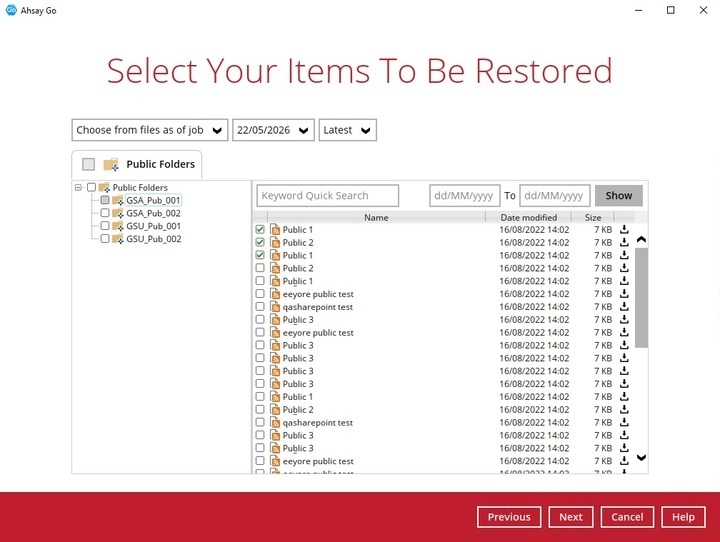Click download icon for second eeyore public test
Image resolution: width=720 pixels, height=542 pixels.
click(624, 332)
